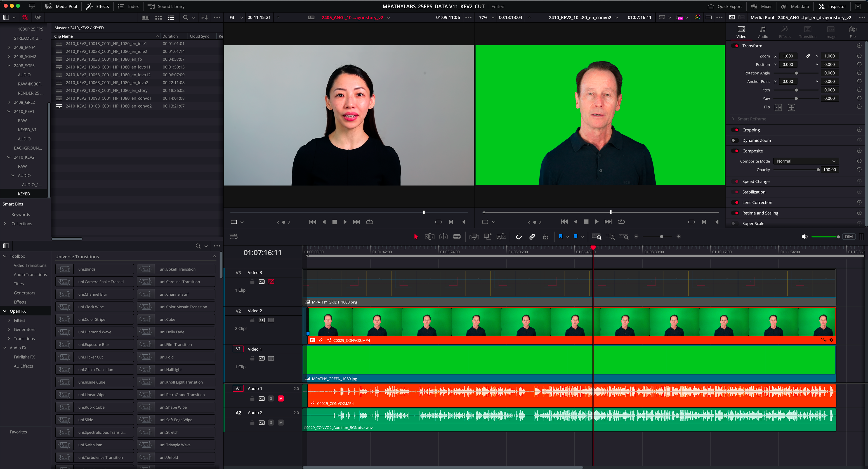Collapse Universe Transitions category
Image resolution: width=868 pixels, height=469 pixels.
pos(214,257)
